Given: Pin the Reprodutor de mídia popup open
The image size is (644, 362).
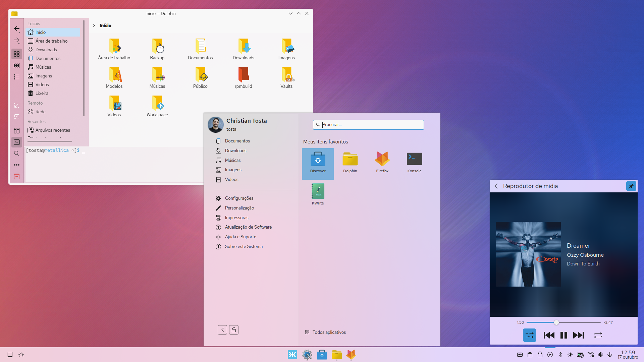Looking at the screenshot, I should 631,186.
